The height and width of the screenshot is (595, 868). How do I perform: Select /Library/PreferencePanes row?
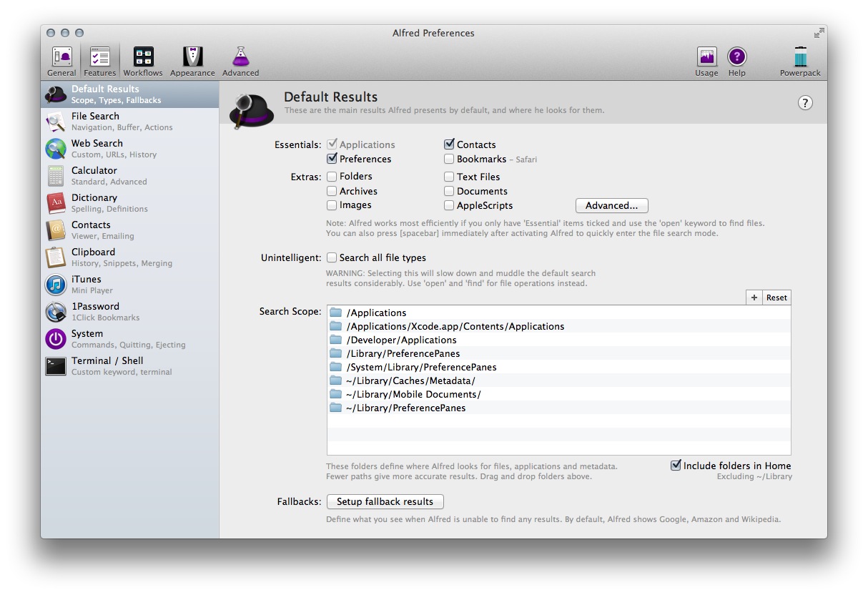(x=559, y=353)
